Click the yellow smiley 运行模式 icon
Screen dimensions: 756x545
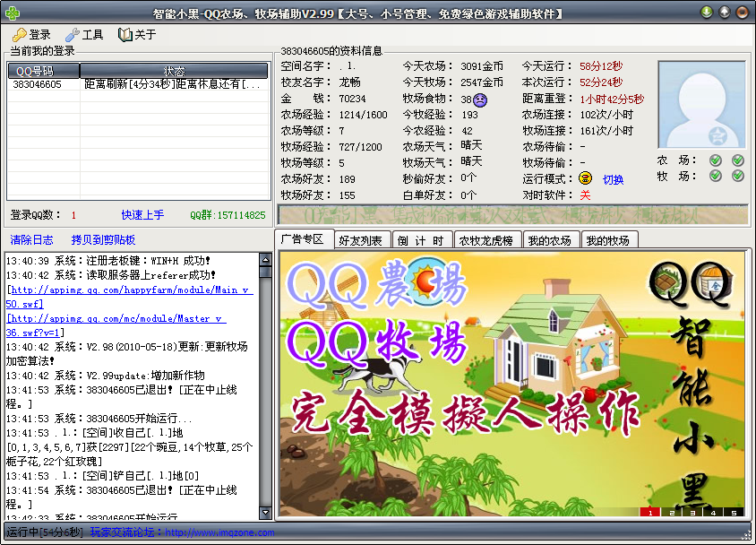tap(585, 178)
